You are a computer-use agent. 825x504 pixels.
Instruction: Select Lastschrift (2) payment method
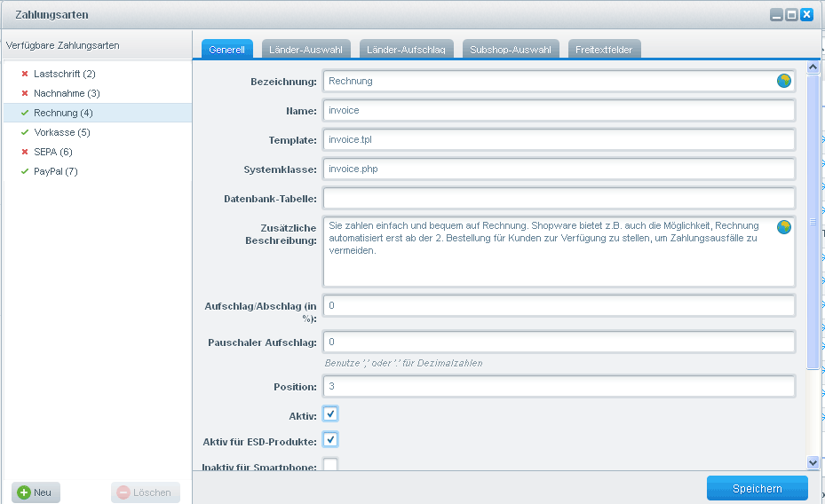98,75
